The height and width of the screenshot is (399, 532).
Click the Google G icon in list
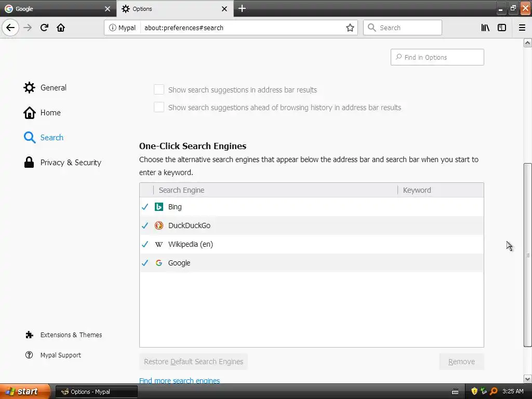click(159, 263)
